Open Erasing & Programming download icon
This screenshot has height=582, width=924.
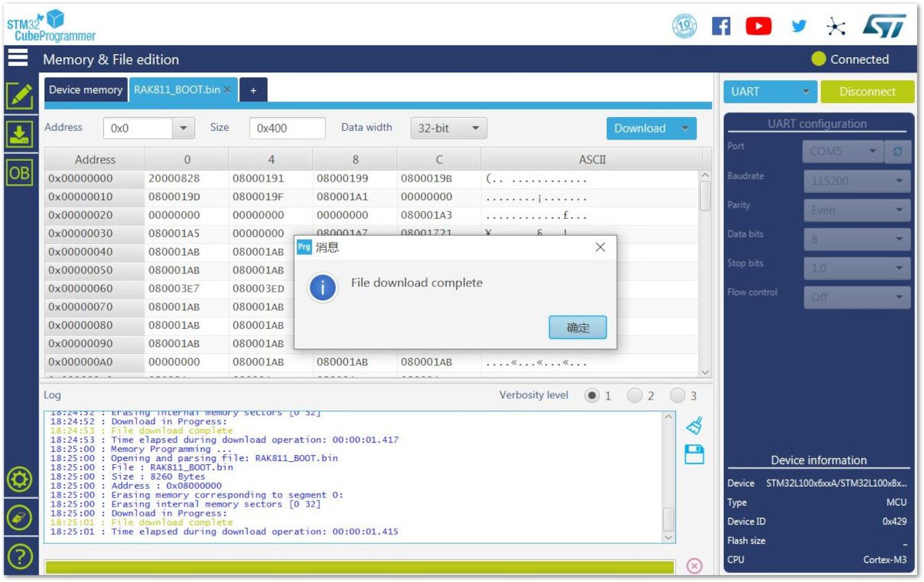tap(18, 134)
